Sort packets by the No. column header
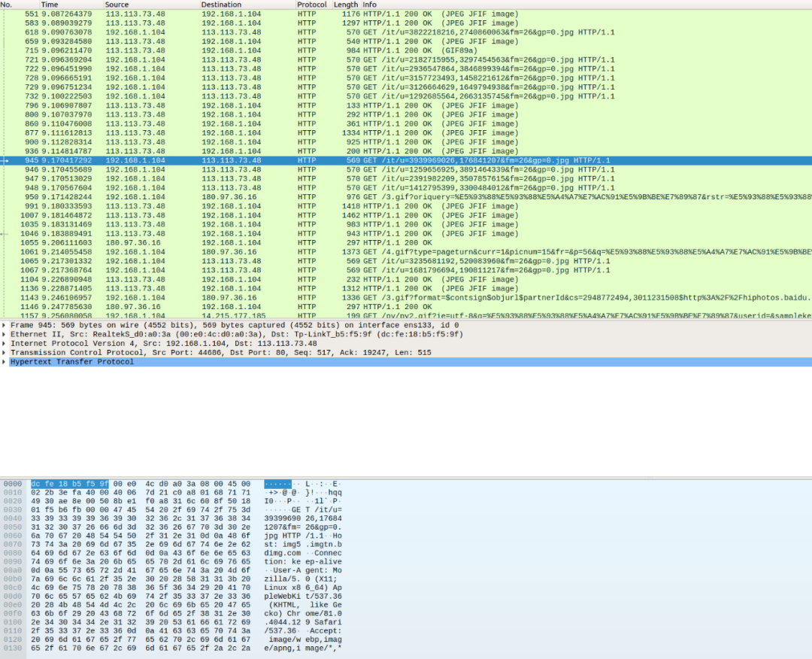 click(20, 5)
